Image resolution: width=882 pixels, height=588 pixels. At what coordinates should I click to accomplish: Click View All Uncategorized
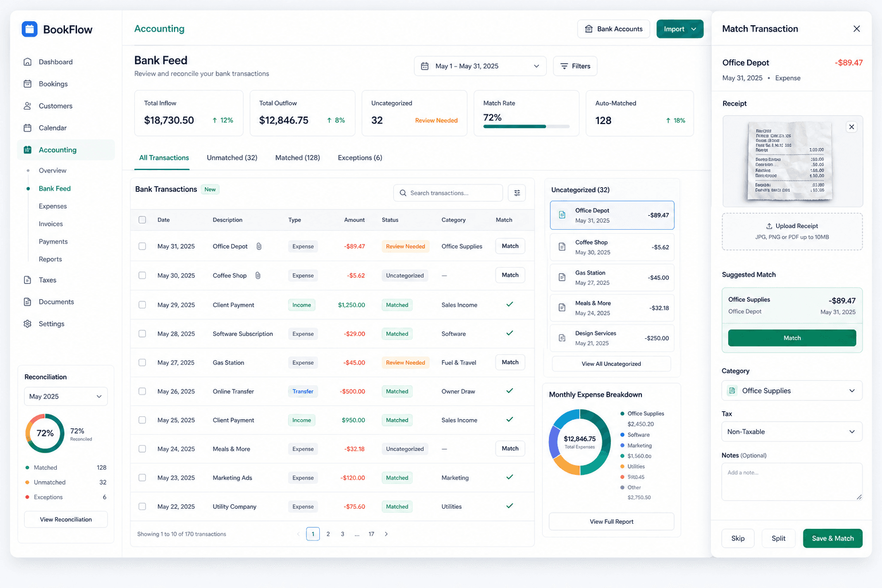coord(612,364)
